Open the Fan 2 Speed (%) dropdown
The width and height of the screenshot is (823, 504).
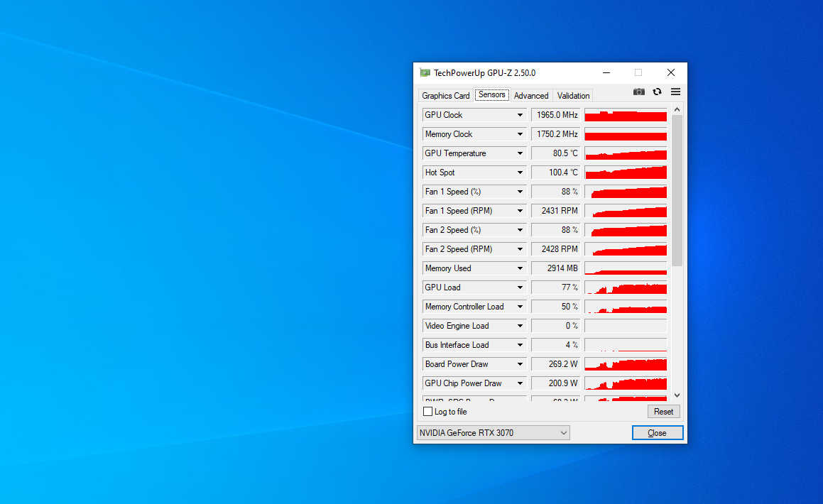click(520, 230)
